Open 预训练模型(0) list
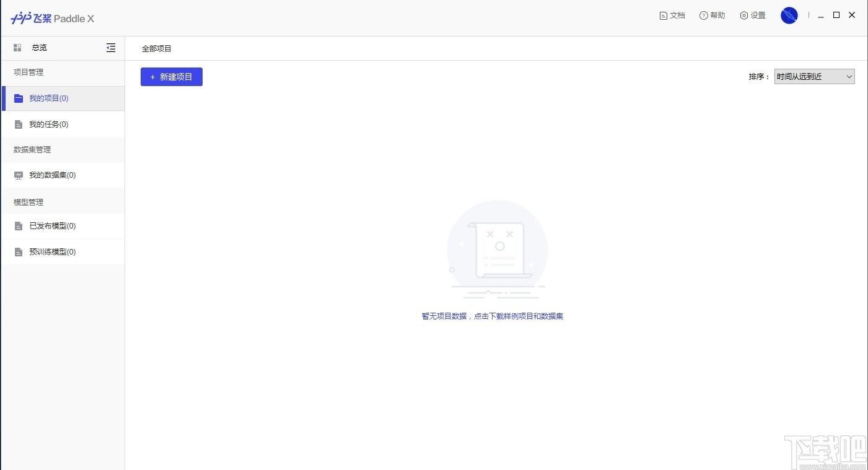Viewport: 868px width, 470px height. 63,252
